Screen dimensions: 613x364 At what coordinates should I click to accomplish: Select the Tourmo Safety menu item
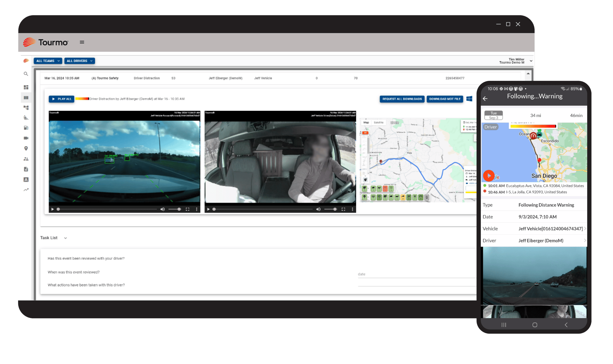pyautogui.click(x=106, y=78)
